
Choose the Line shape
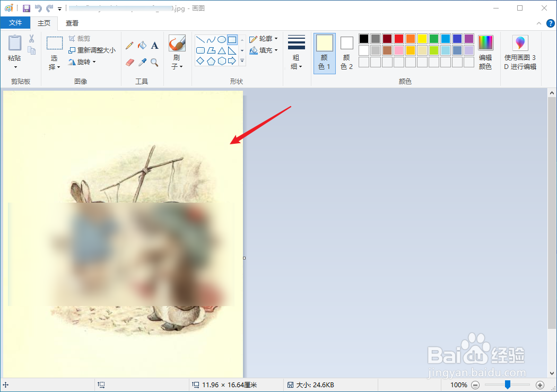[201, 39]
